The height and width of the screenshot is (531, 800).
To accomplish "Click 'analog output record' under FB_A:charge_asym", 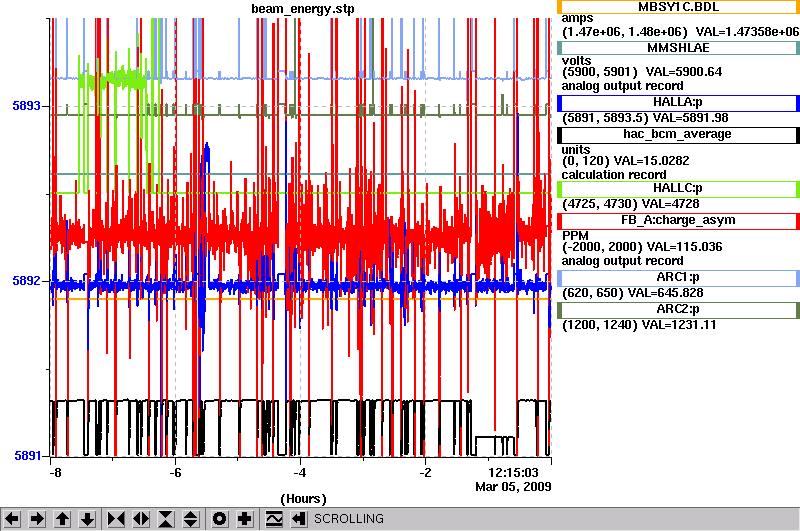I will [622, 261].
